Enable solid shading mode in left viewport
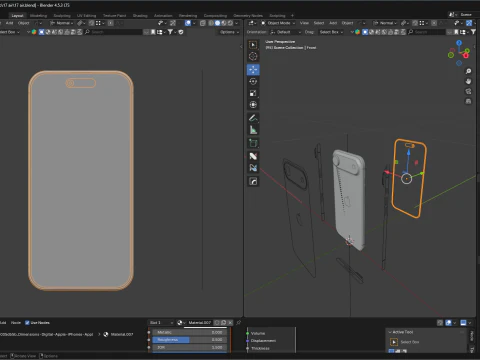The height and width of the screenshot is (360, 480). click(x=218, y=23)
